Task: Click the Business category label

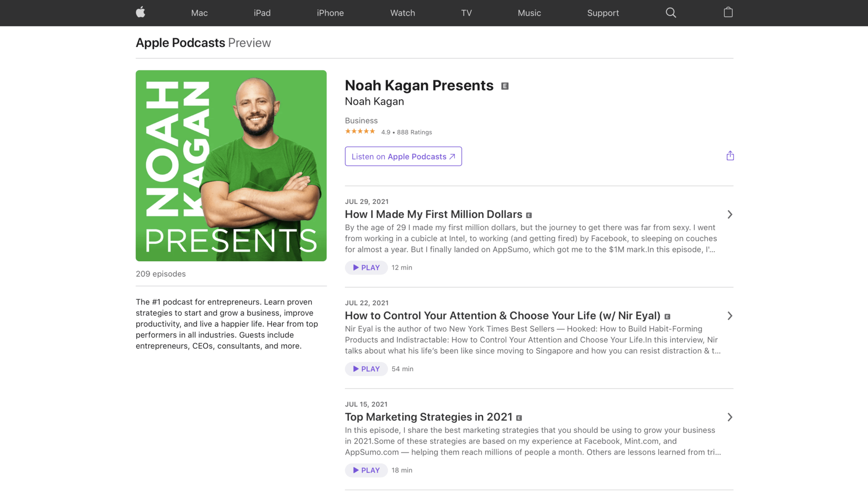Action: point(361,120)
